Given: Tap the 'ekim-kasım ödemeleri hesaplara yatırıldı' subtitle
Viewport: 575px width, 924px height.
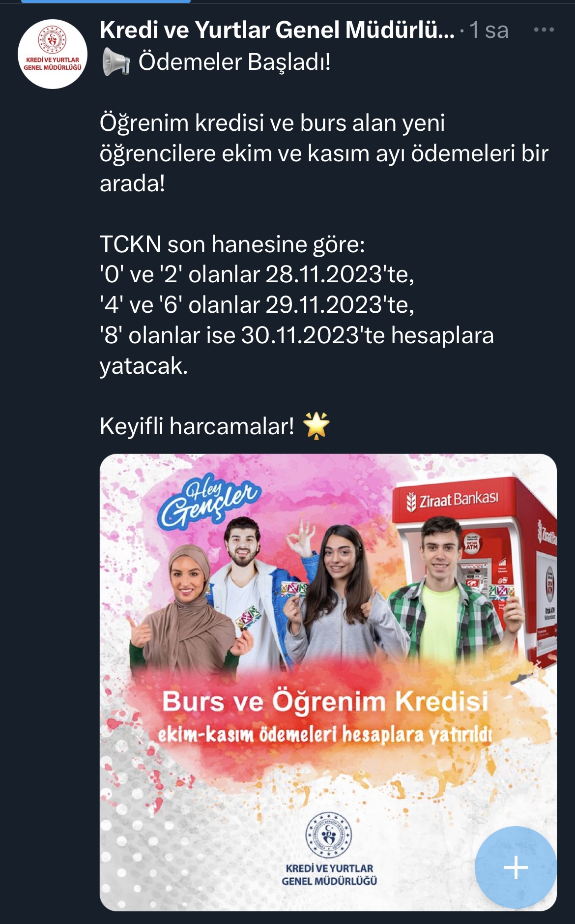Looking at the screenshot, I should tap(325, 735).
